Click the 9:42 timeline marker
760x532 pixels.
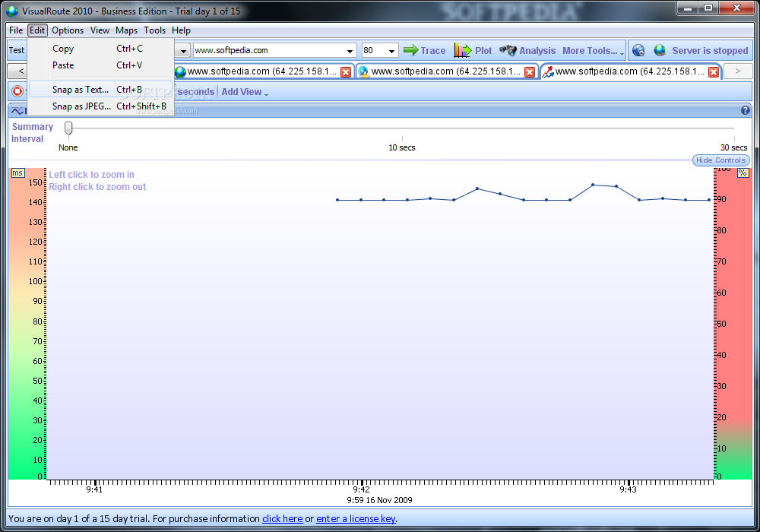(x=361, y=489)
